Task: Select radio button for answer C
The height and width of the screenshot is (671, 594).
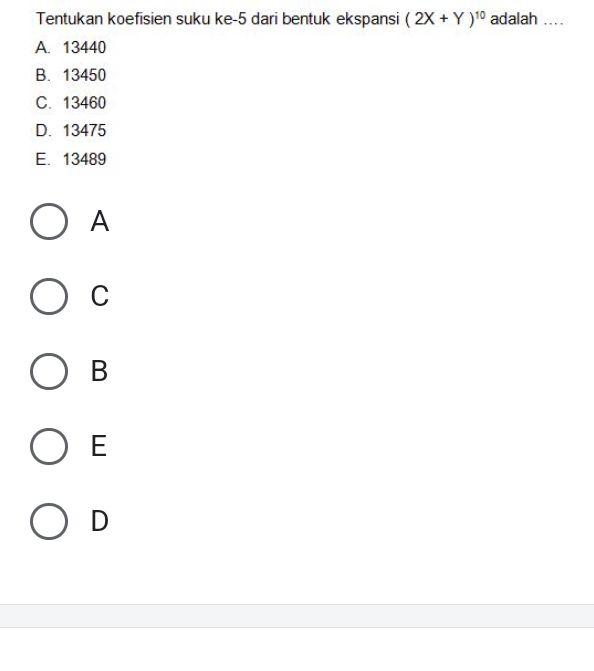Action: pyautogui.click(x=49, y=296)
